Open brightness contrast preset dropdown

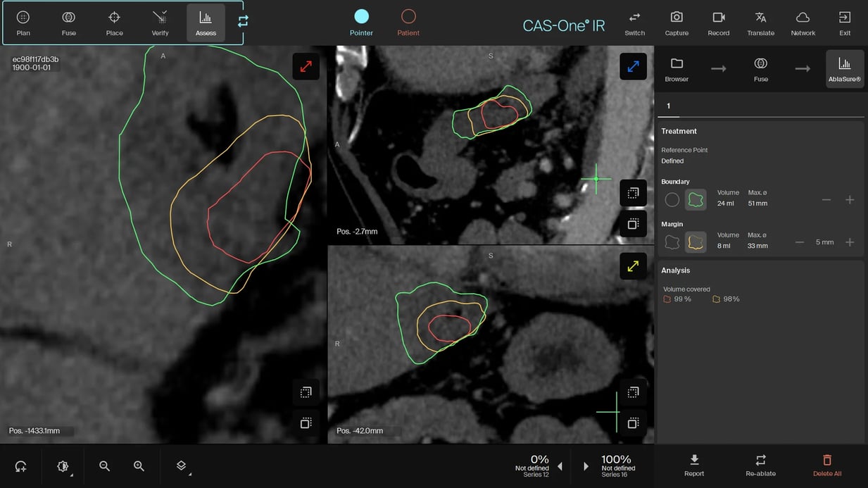click(63, 466)
